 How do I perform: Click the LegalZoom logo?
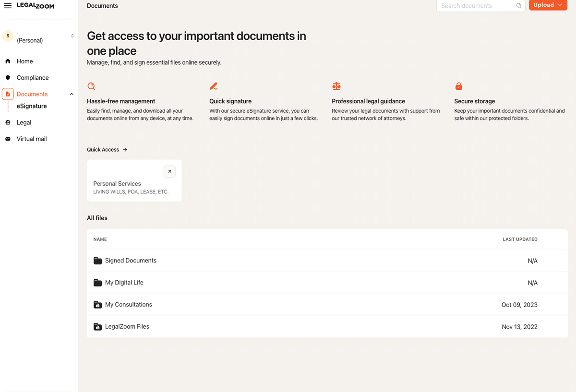pos(36,6)
